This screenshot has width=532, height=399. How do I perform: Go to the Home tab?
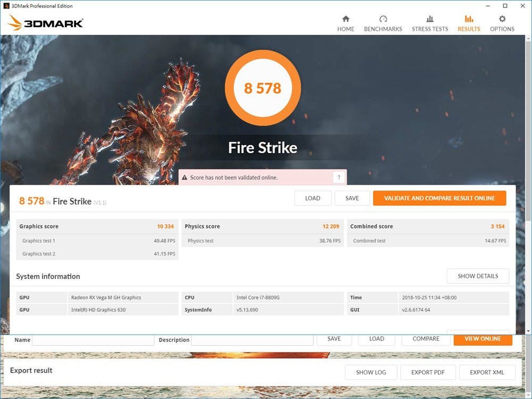(345, 23)
